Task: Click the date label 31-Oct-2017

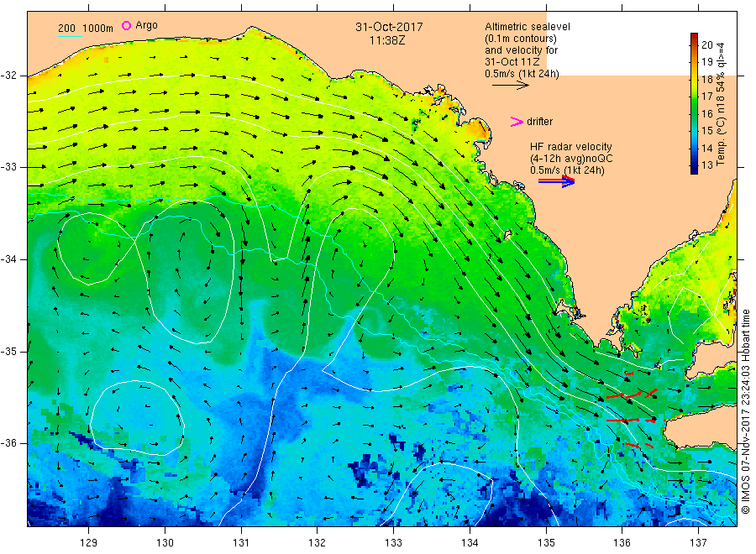Action: (x=389, y=27)
